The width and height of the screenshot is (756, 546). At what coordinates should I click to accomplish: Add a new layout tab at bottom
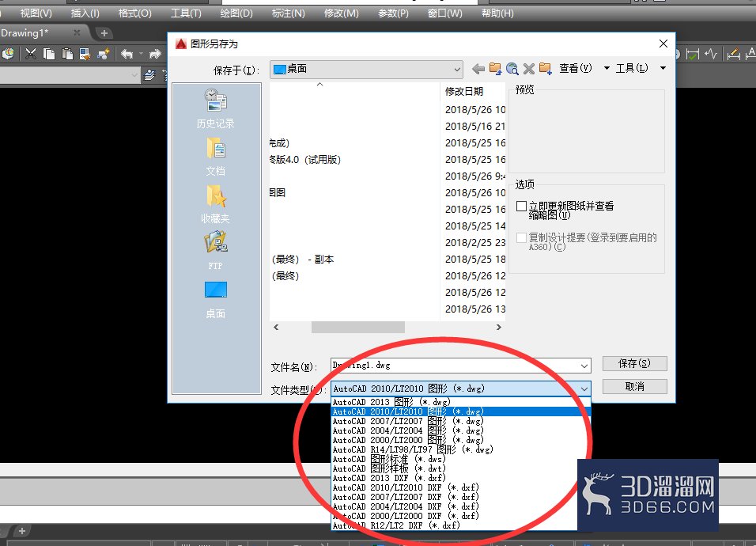click(21, 531)
